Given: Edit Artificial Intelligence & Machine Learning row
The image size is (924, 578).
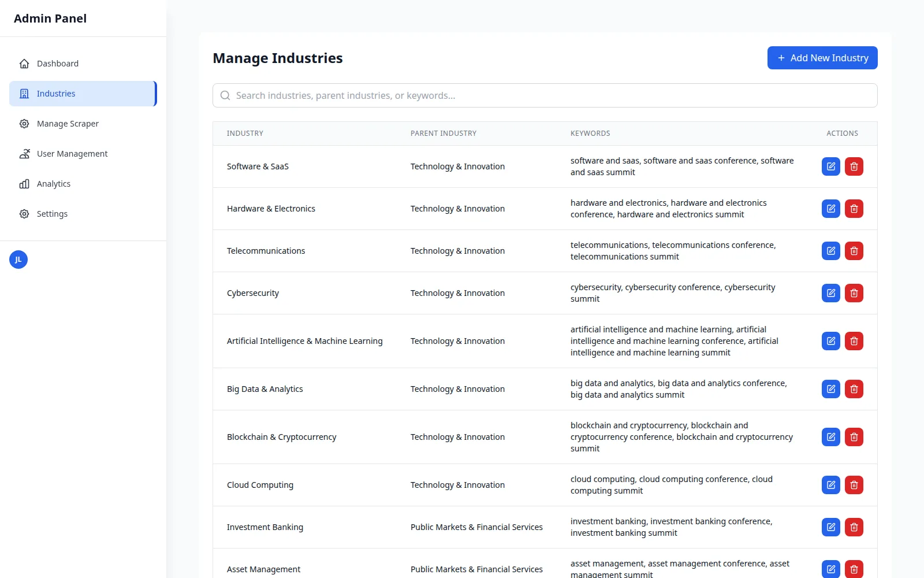Looking at the screenshot, I should pos(830,341).
